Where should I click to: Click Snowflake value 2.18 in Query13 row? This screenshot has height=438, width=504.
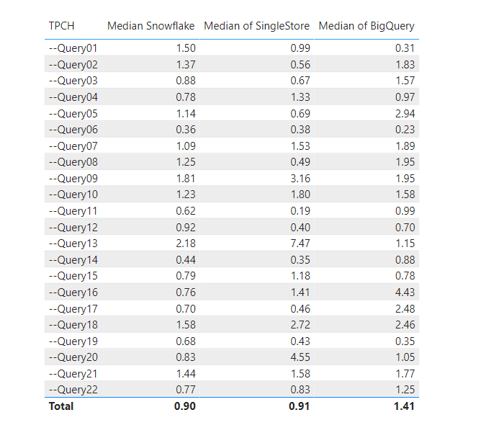point(185,243)
